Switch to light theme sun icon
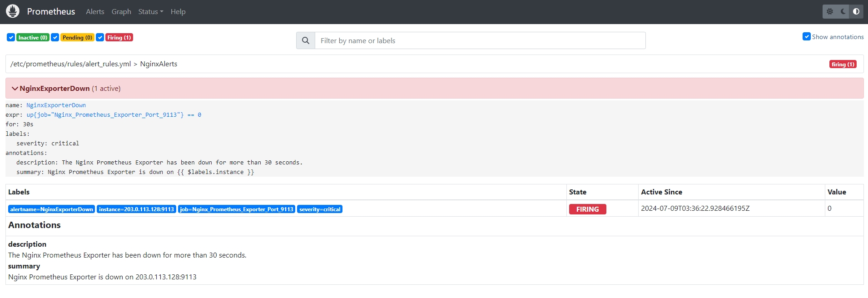Viewport: 868px width, 298px height. [830, 11]
